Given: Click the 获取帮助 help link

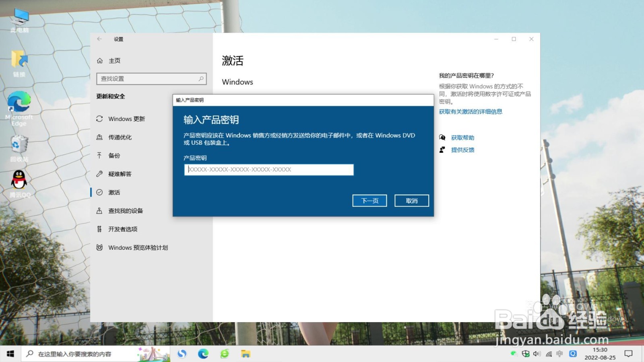Looking at the screenshot, I should click(462, 138).
